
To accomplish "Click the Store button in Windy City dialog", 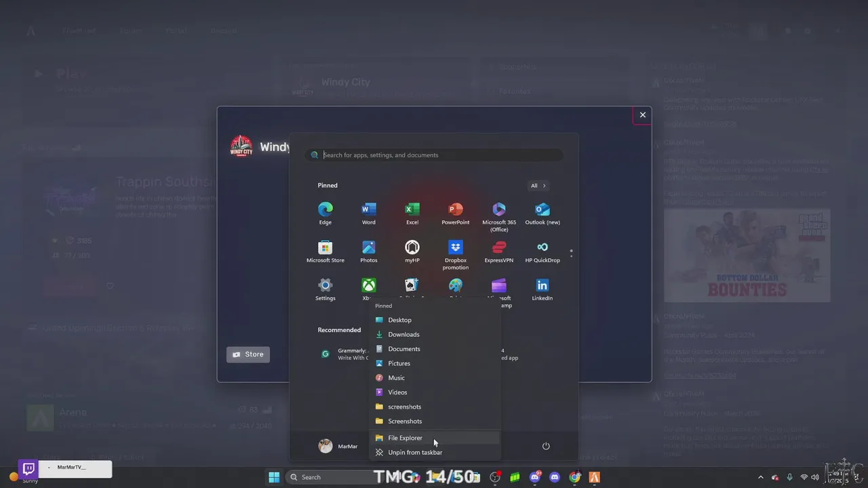I will 248,354.
